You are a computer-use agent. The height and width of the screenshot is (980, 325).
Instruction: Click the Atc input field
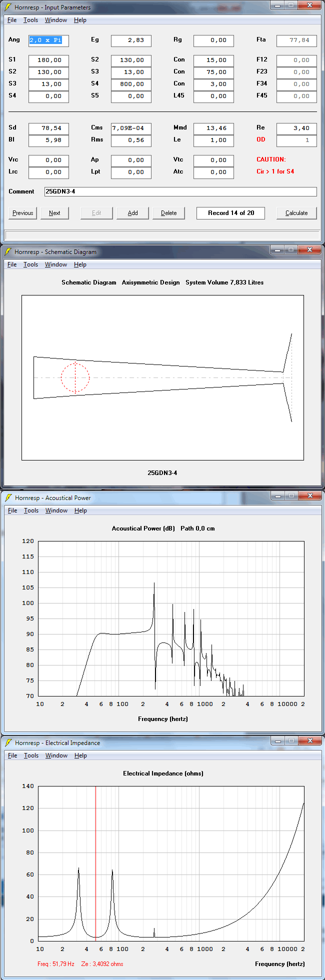click(x=213, y=172)
